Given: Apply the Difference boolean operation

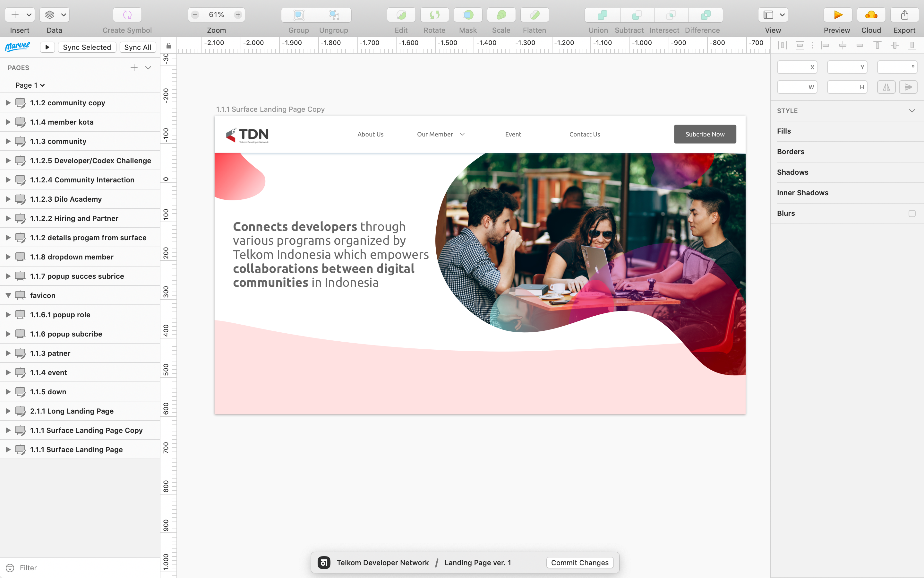Looking at the screenshot, I should coord(706,15).
